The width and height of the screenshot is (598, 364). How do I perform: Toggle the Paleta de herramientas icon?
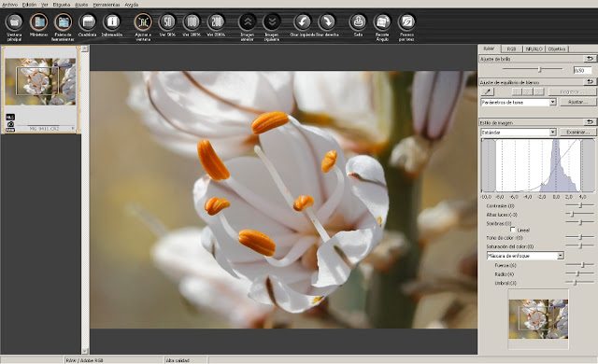64,22
